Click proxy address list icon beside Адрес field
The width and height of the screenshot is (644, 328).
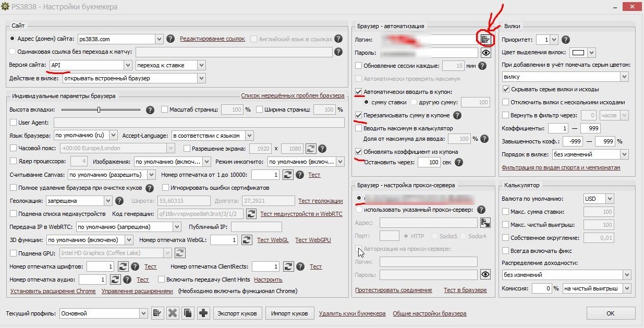coord(485,223)
